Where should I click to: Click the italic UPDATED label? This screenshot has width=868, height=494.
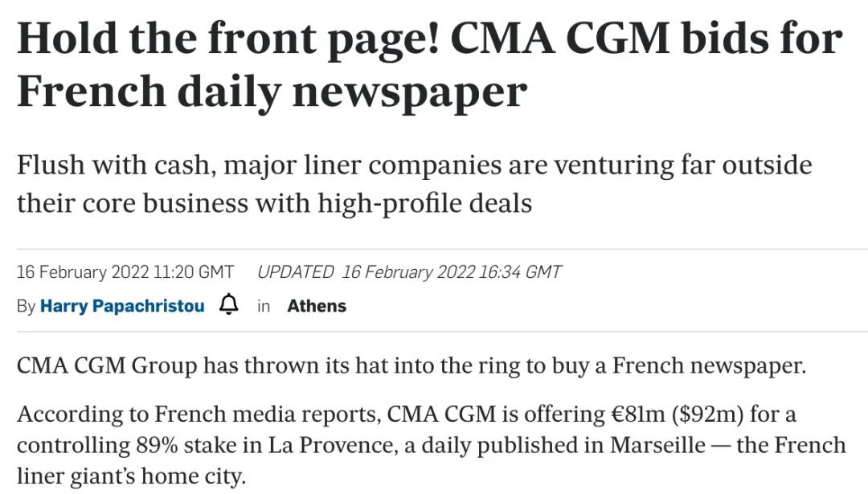tap(295, 271)
